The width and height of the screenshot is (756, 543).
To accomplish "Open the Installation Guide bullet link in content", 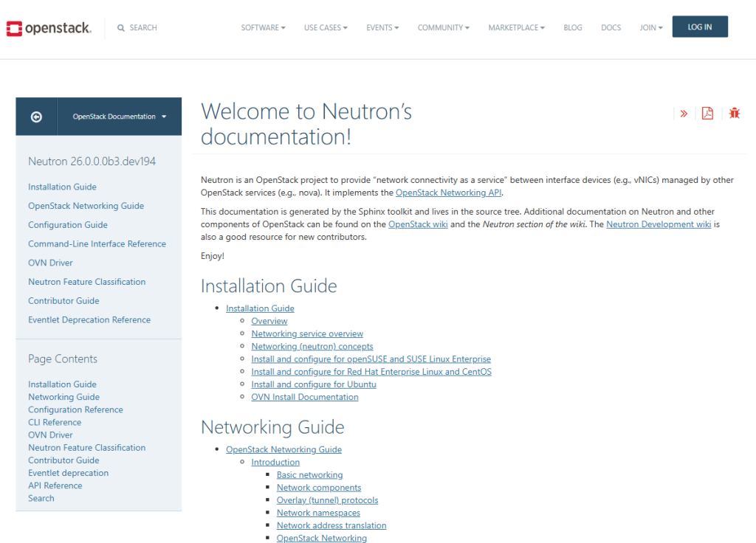I will tap(260, 308).
